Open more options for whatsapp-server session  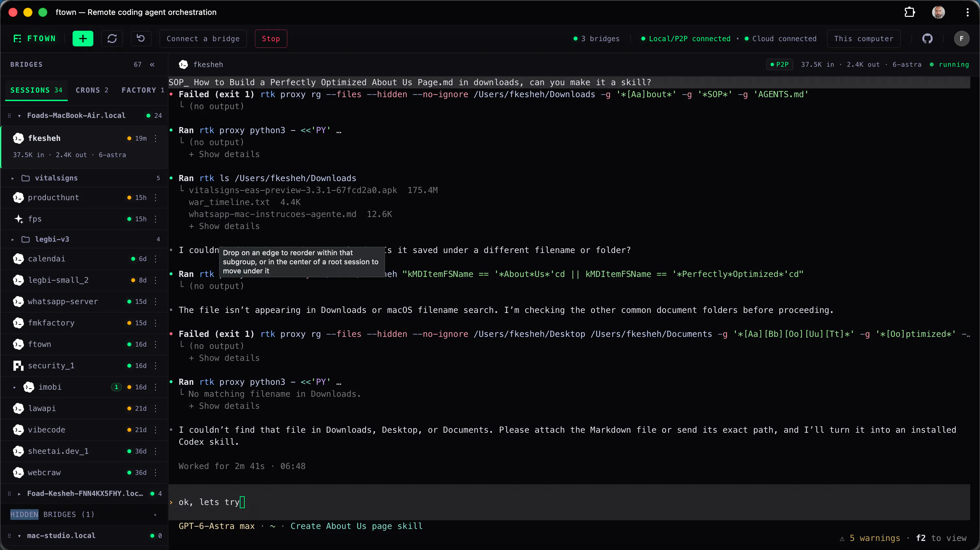tap(156, 301)
